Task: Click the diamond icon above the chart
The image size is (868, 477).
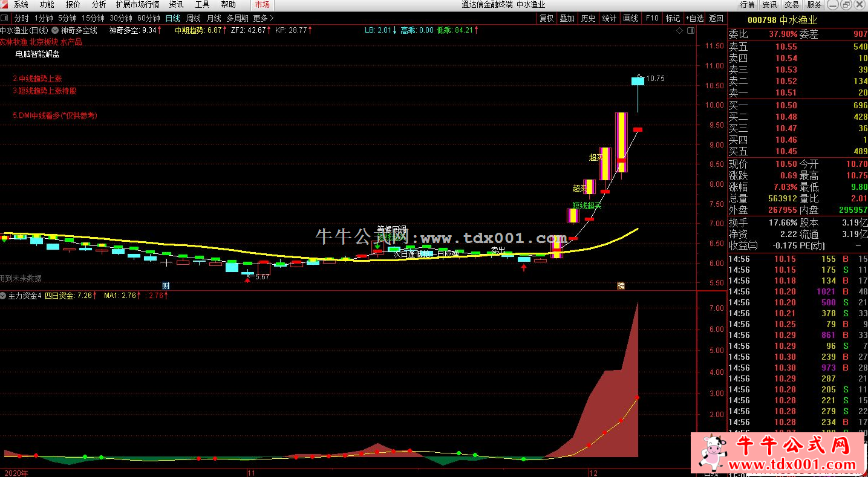Action: point(680,30)
